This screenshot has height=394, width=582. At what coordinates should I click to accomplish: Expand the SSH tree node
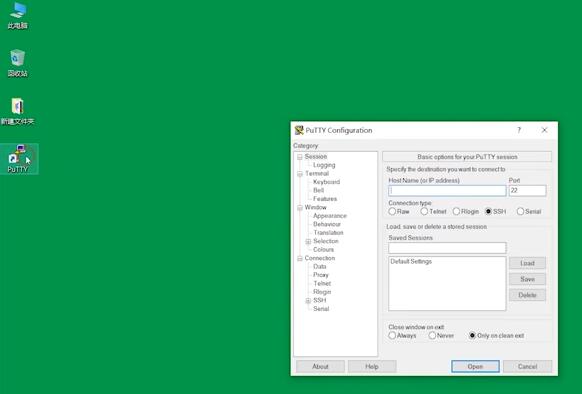click(x=308, y=300)
